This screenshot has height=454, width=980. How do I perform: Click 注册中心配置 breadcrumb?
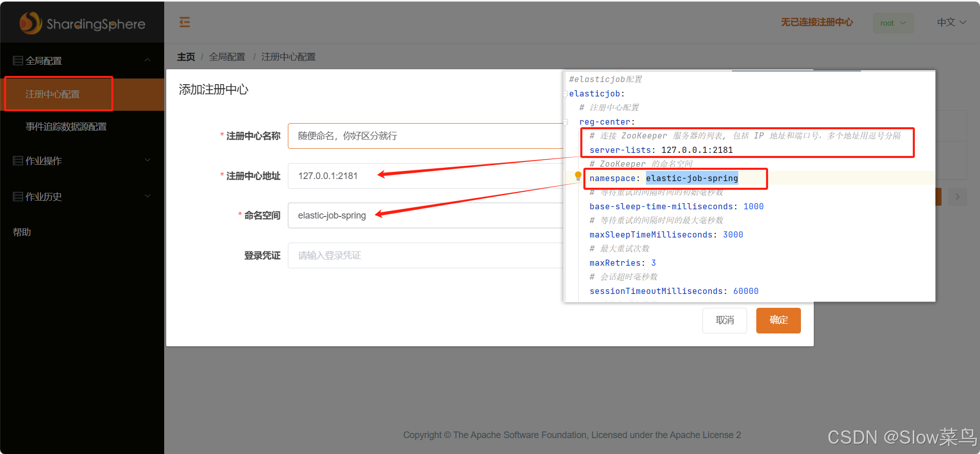point(288,57)
